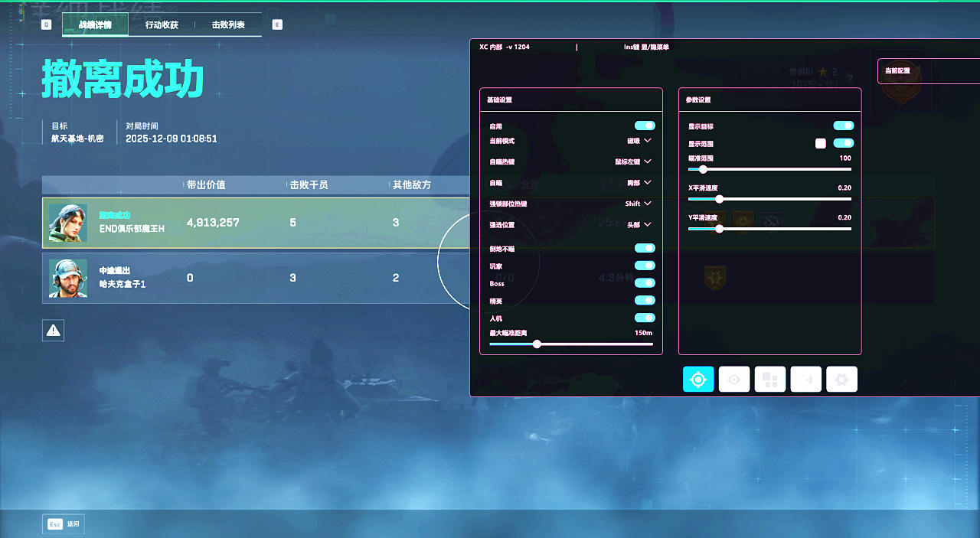Open the eye ESP icon in bottom bar
Viewport: 980px width, 538px height.
point(733,379)
